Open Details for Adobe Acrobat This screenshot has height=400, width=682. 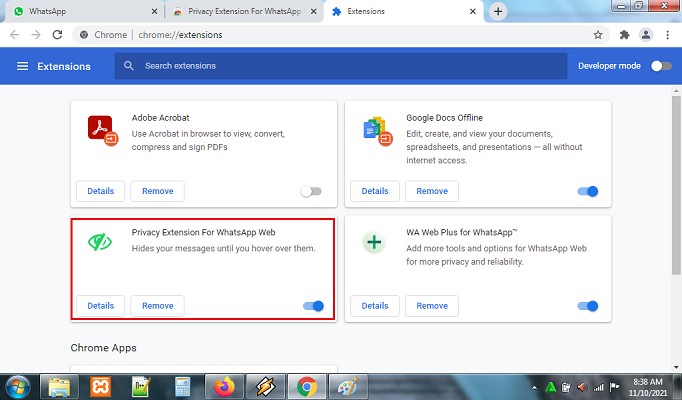(x=100, y=191)
